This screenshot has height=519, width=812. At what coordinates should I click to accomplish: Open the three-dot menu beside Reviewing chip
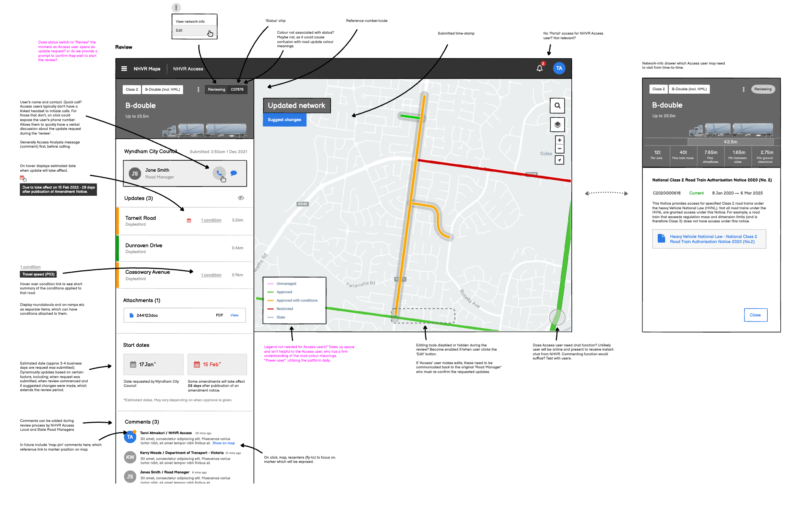tap(198, 89)
